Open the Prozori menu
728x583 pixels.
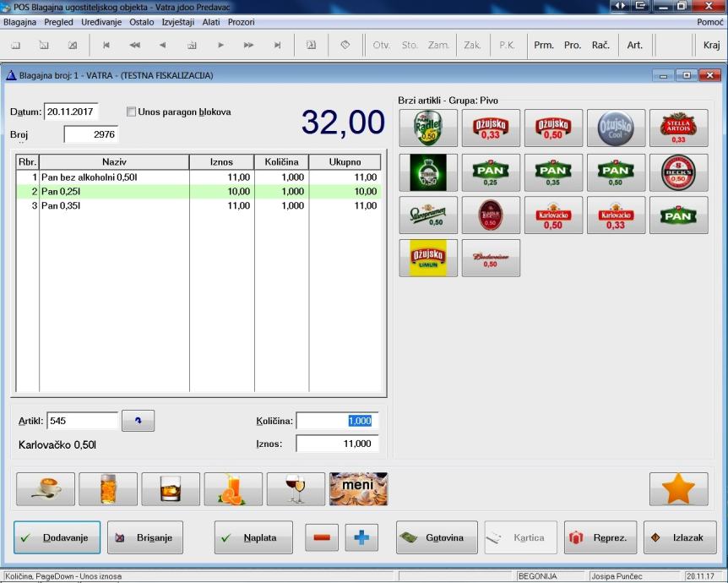(x=241, y=22)
